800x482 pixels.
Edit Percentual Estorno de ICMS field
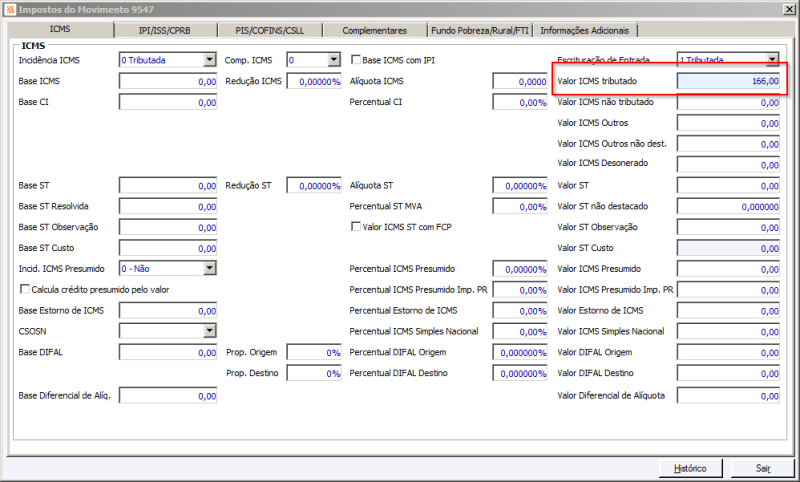(x=520, y=311)
